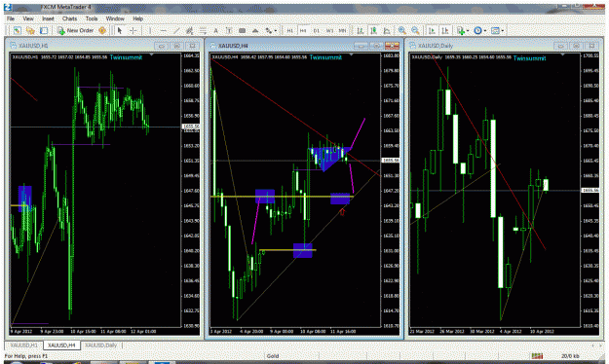Switch to Line Chart display
Viewport: 609px width, 364px height.
pos(387,30)
